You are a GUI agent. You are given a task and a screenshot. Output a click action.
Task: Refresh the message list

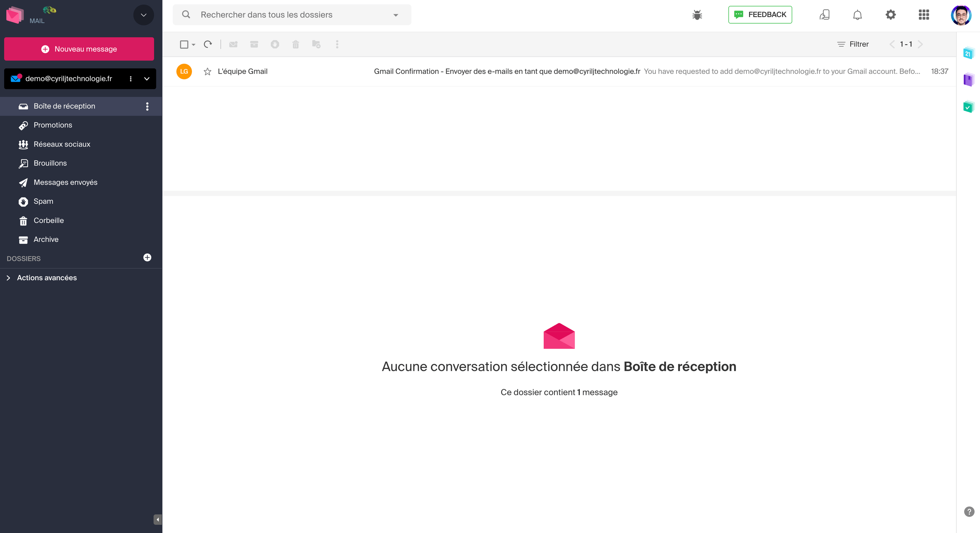coord(208,44)
